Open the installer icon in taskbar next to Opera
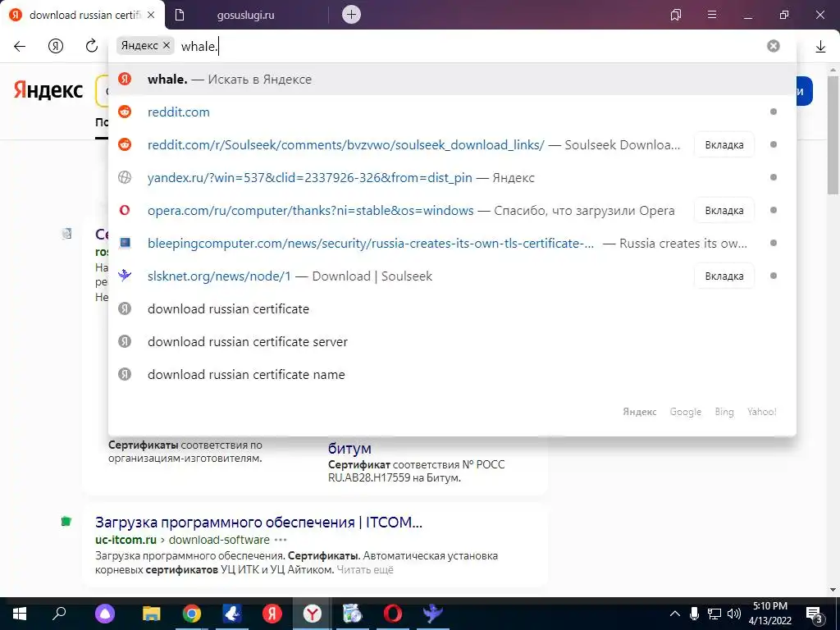Screen dimensions: 840x630 click(x=352, y=614)
